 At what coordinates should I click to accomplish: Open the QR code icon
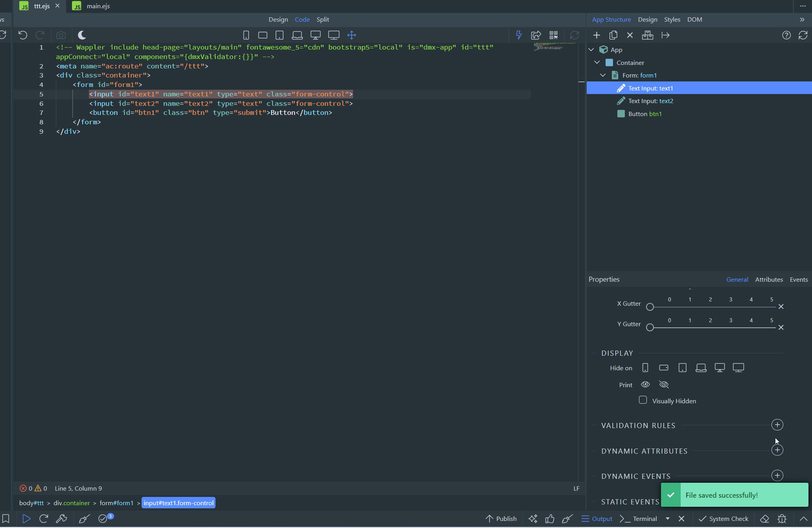(x=554, y=35)
